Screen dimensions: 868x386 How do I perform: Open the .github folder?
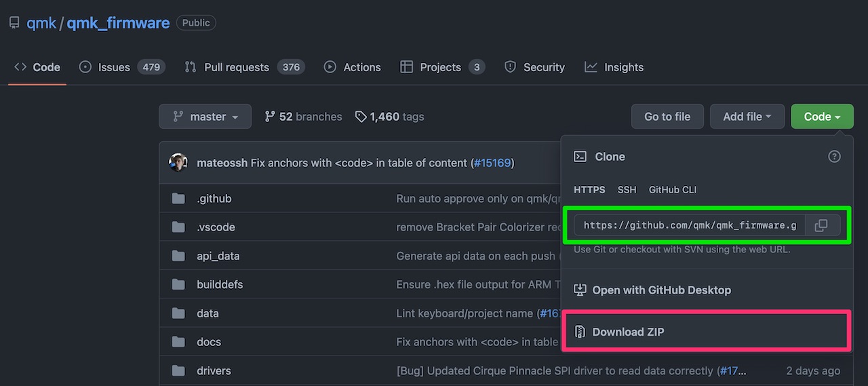pyautogui.click(x=214, y=199)
